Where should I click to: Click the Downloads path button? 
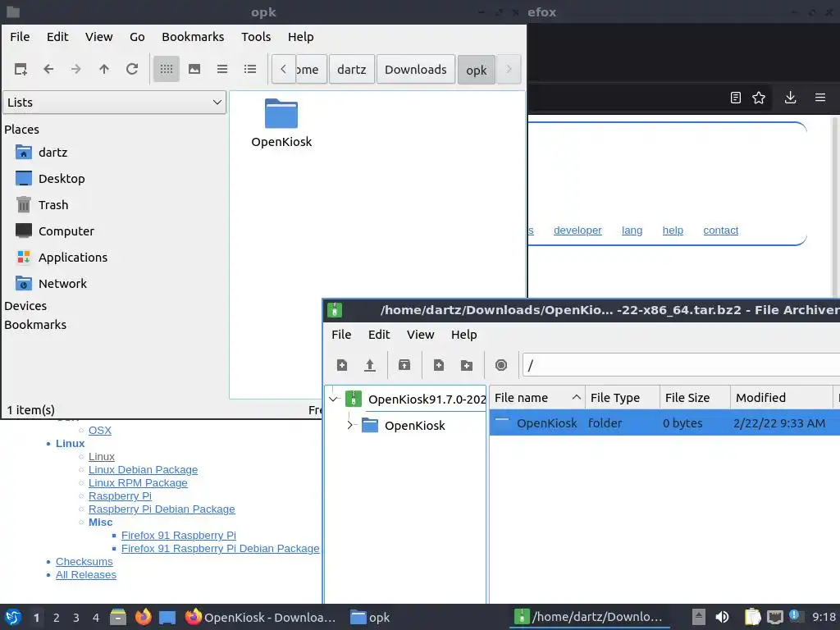pyautogui.click(x=416, y=69)
